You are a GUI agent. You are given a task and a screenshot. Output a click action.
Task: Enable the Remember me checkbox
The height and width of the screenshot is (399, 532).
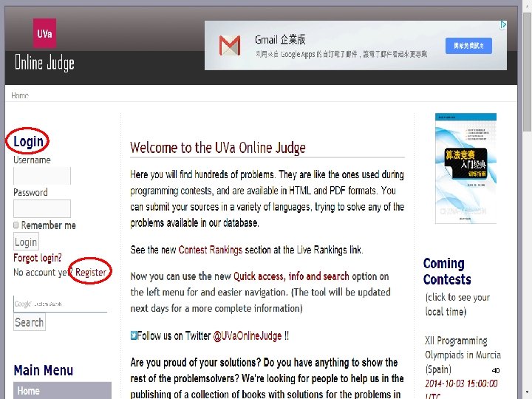pyautogui.click(x=16, y=225)
